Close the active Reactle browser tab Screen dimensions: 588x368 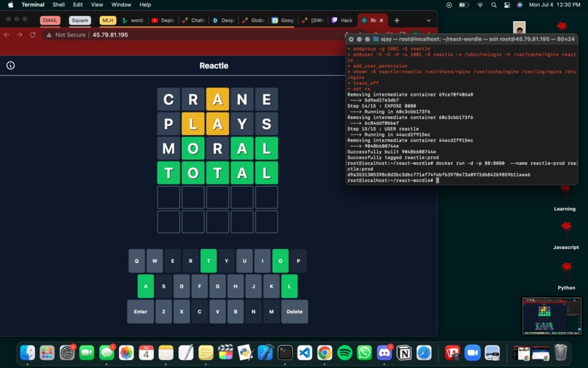tap(382, 20)
